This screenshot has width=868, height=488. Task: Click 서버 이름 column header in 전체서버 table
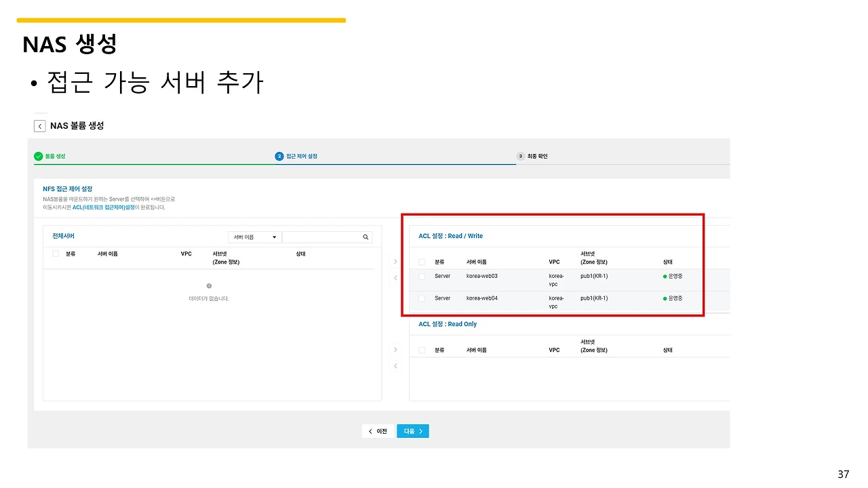108,253
